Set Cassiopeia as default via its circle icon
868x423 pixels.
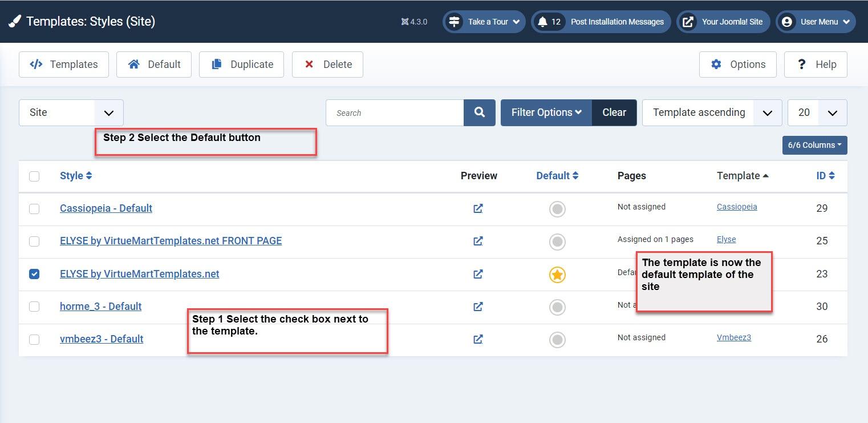pos(557,209)
